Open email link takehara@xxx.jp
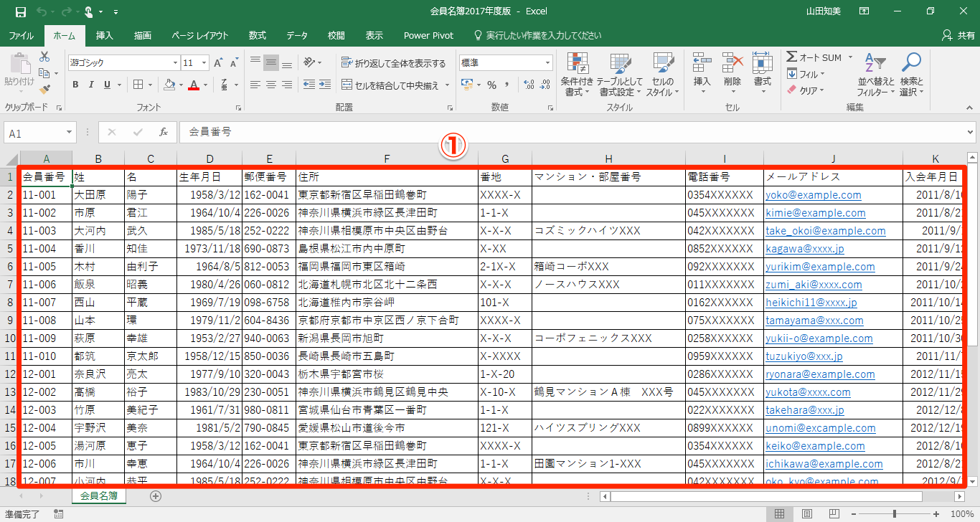980x522 pixels. click(804, 410)
